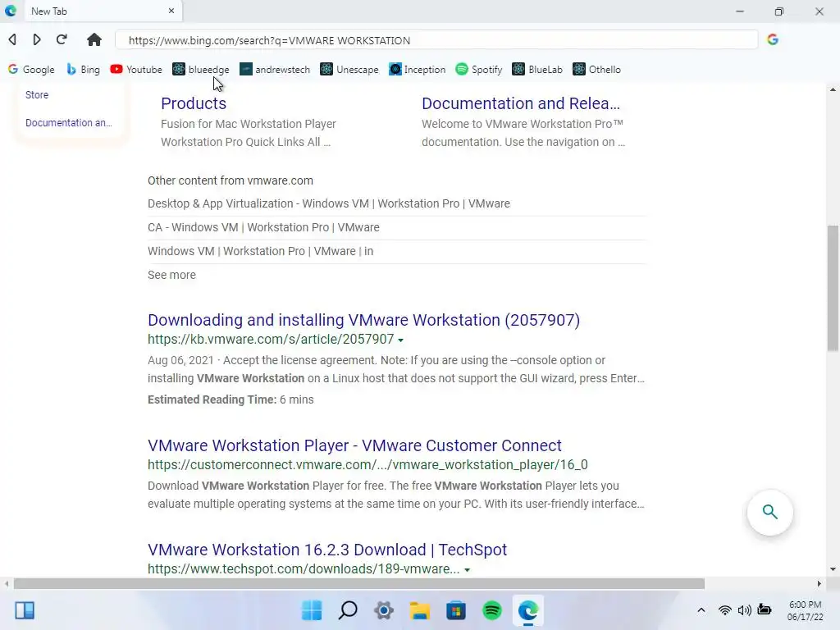Open the Bing bookmark

tap(83, 70)
